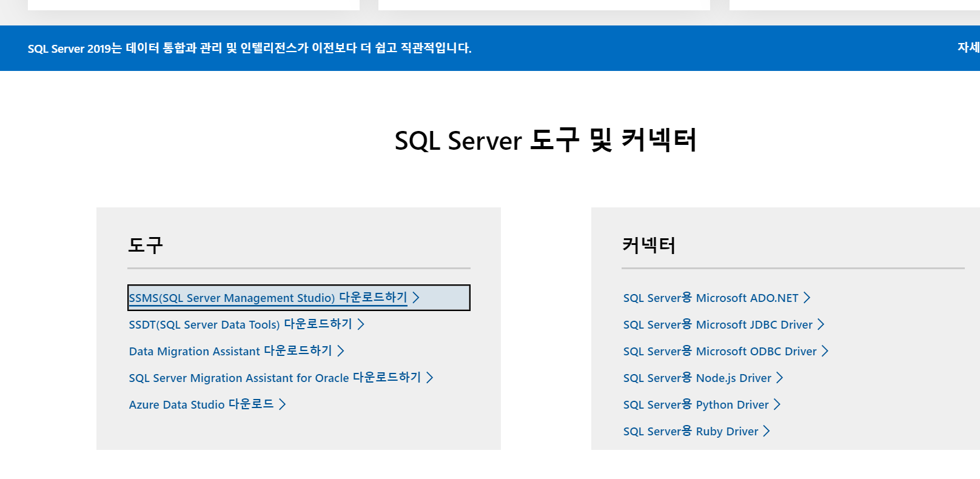
Task: Click chevron after Microsoft ADO.NET link
Action: 807,298
